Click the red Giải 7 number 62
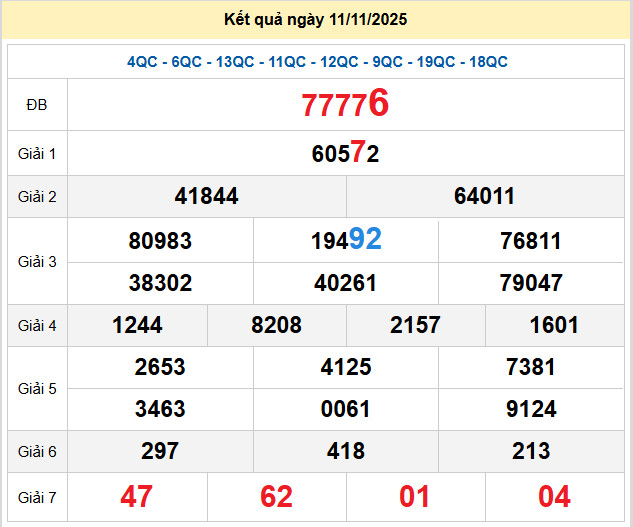 (x=276, y=496)
